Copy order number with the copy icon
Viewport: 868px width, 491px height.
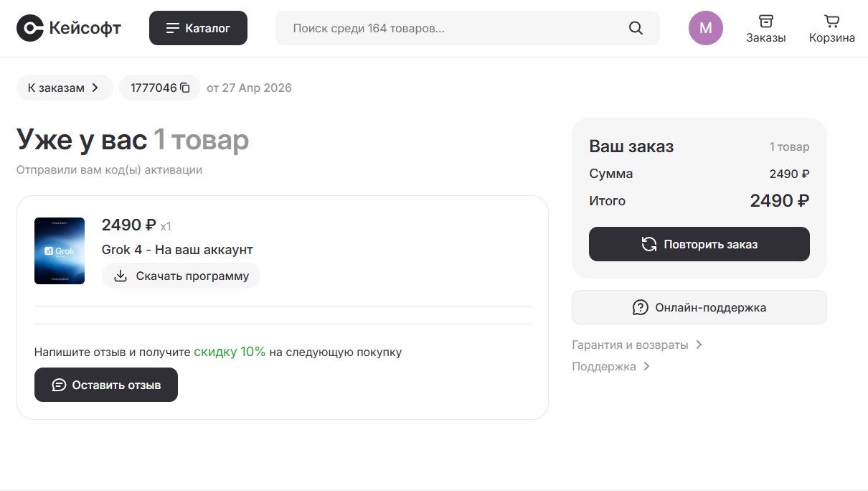(185, 88)
